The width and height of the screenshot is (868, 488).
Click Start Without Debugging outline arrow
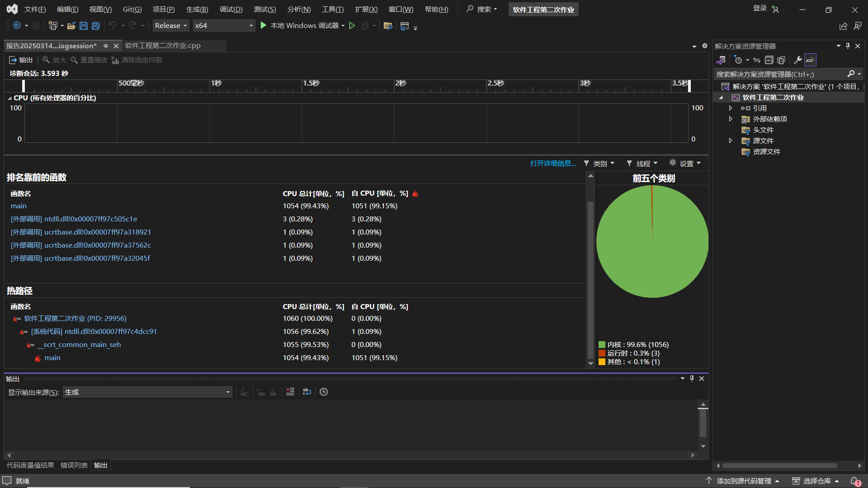(x=352, y=26)
